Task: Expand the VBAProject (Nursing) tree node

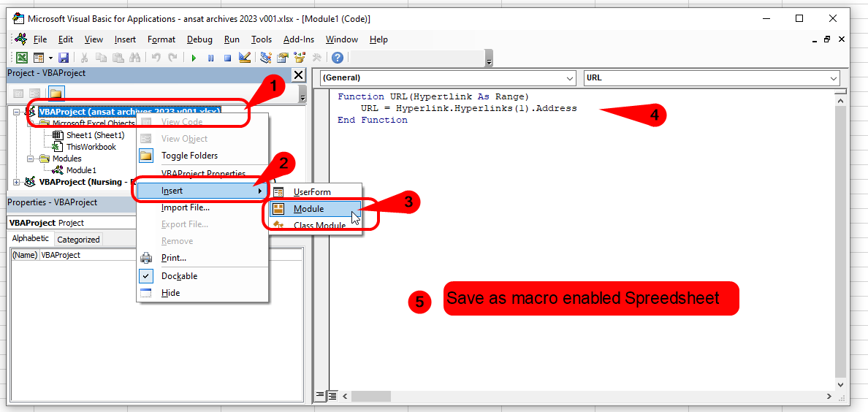Action: (17, 182)
